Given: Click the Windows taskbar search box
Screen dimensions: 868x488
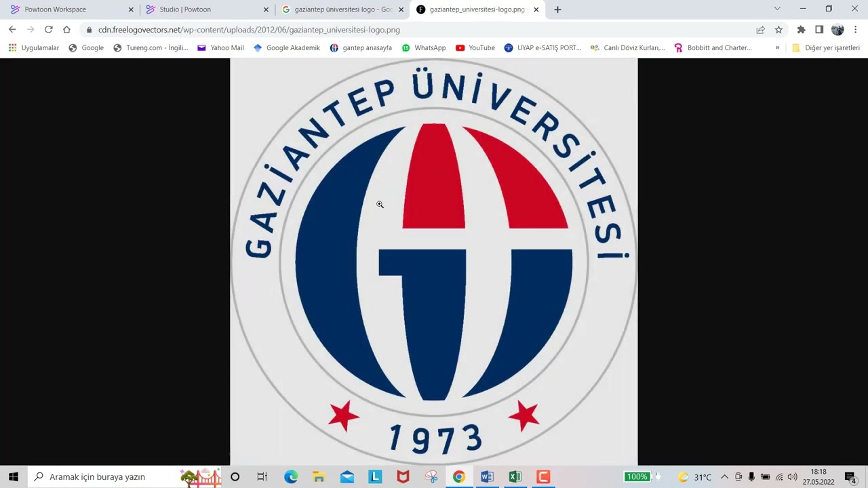Looking at the screenshot, I should click(x=125, y=476).
